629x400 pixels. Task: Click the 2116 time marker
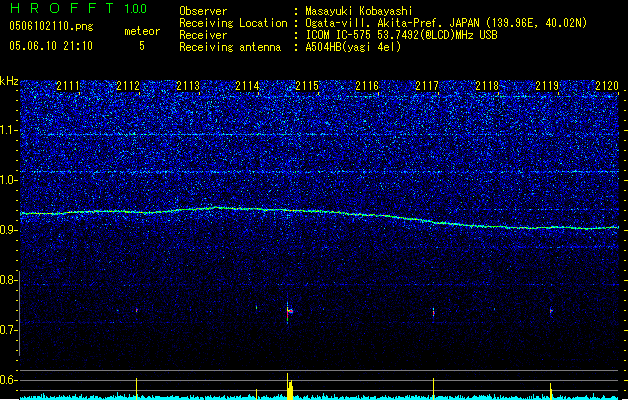367,86
